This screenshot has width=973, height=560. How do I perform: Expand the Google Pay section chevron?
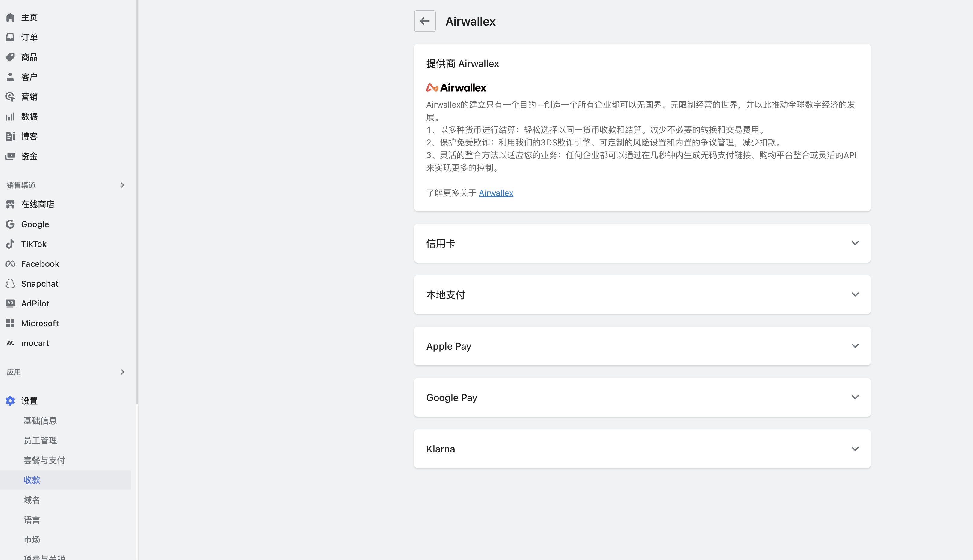coord(855,397)
